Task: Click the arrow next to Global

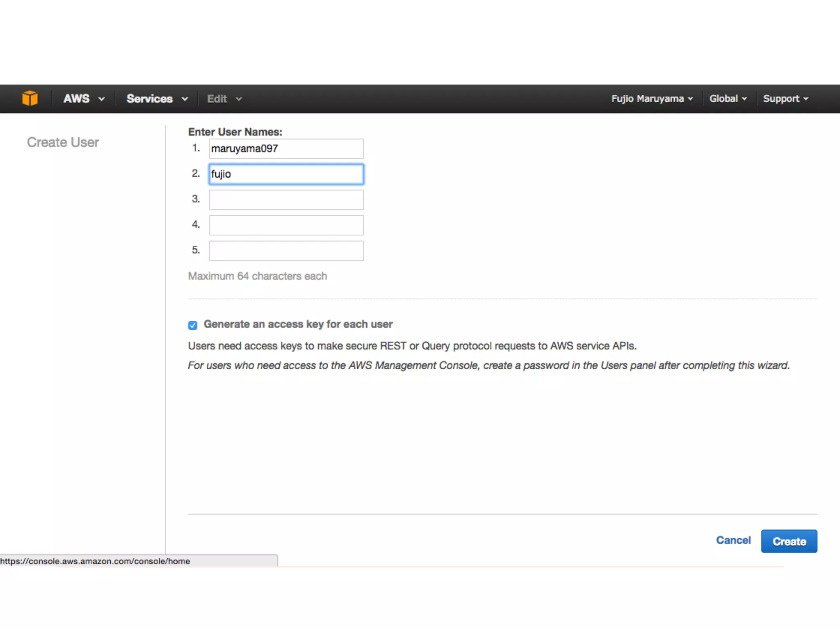Action: click(744, 99)
